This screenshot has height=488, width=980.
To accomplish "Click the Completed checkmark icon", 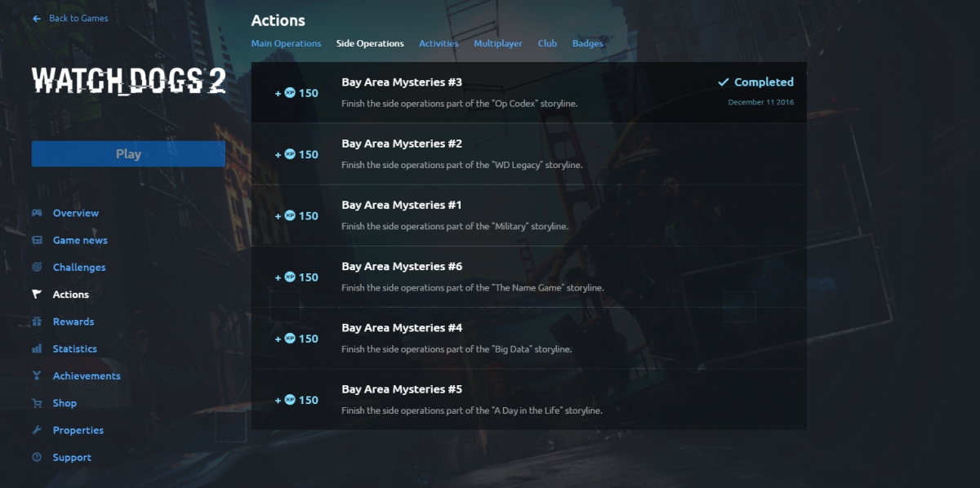I will [x=723, y=82].
